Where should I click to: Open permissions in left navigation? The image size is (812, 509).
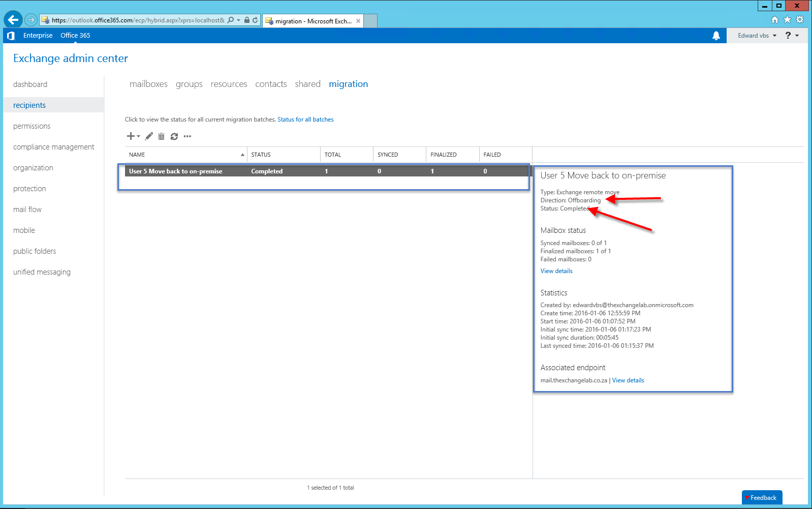[x=32, y=126]
